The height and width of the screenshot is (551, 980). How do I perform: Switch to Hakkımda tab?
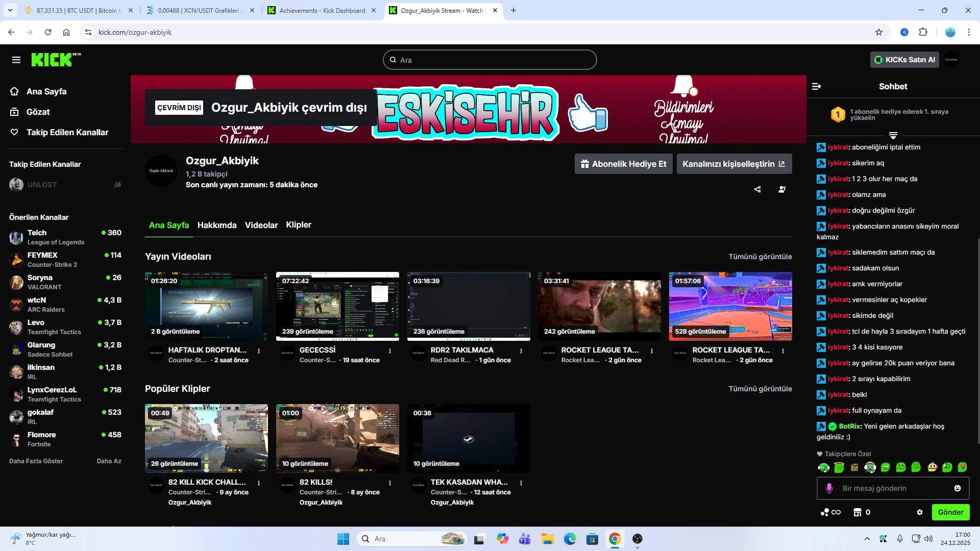point(217,225)
